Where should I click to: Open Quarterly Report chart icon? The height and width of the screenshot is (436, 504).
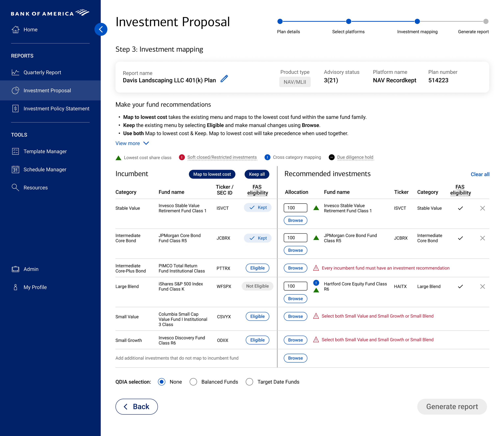coord(15,72)
